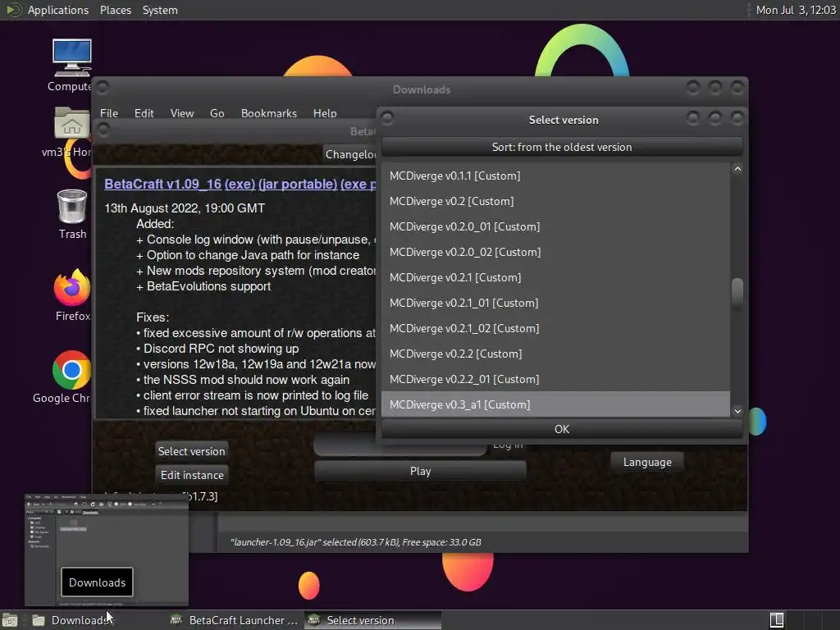Click the Play button in launcher

pos(420,471)
